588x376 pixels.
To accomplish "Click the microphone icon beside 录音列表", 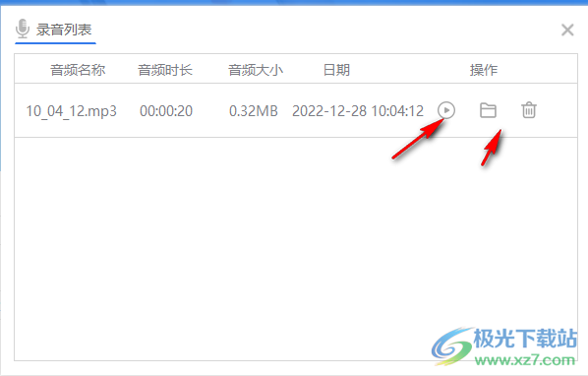I will (23, 29).
